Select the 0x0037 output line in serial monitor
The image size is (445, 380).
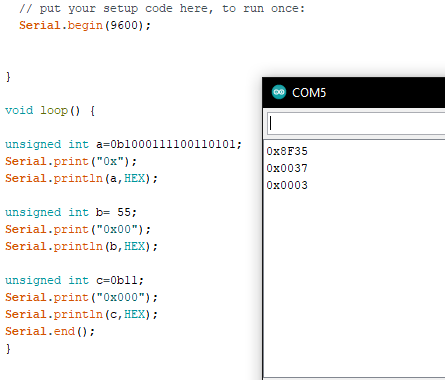tap(287, 168)
